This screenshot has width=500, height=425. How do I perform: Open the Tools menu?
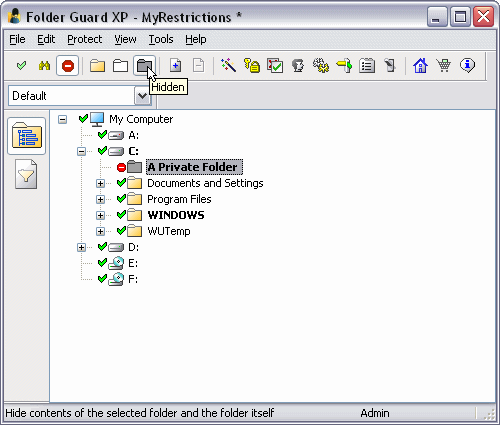[161, 39]
